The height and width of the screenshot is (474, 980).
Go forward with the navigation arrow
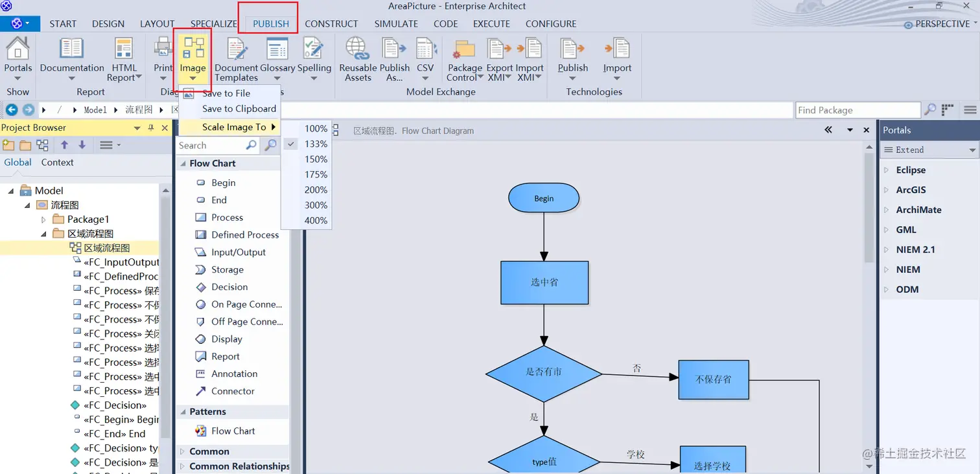pyautogui.click(x=29, y=109)
